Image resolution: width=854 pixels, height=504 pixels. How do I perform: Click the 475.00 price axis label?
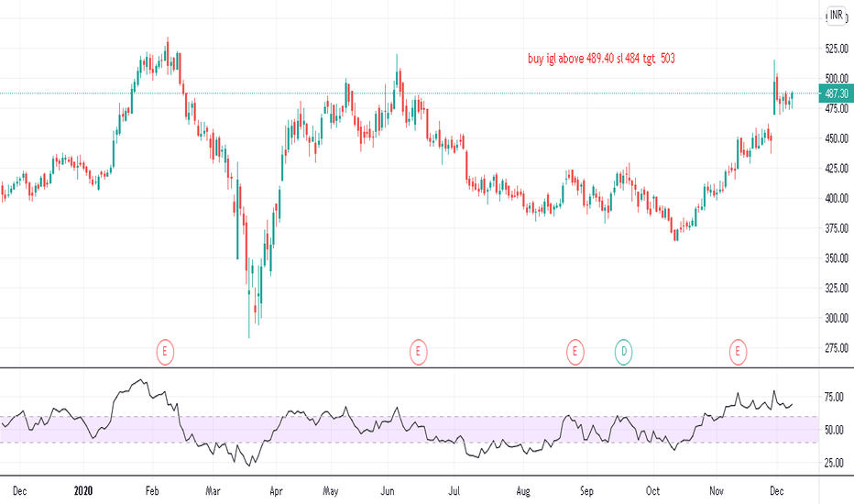pyautogui.click(x=837, y=108)
